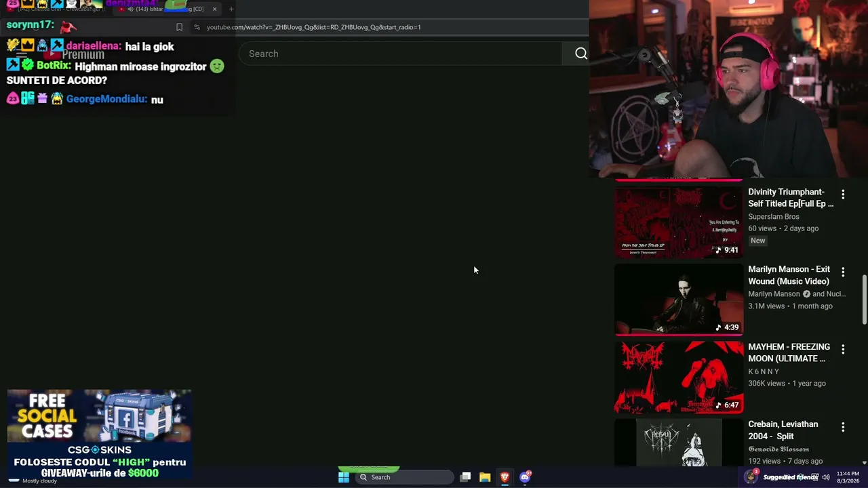
Task: Open Task View on the taskbar
Action: click(x=465, y=477)
